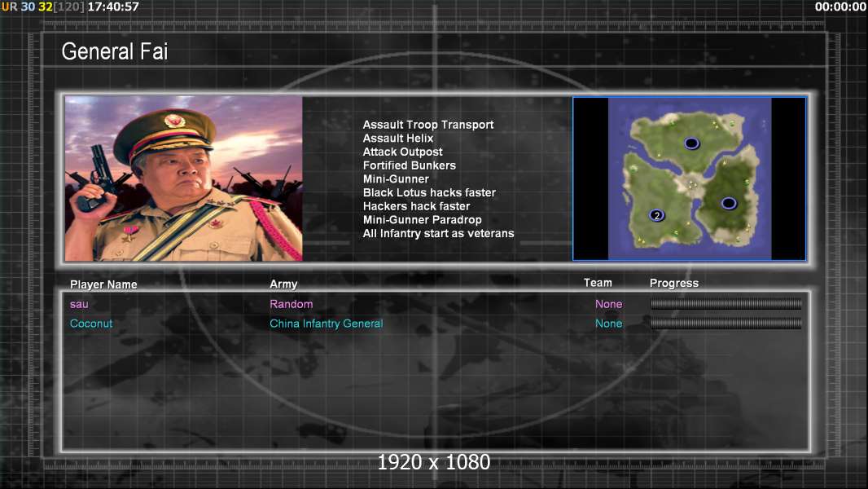
Task: Click the 1920 x 1080 resolution text
Action: [433, 462]
